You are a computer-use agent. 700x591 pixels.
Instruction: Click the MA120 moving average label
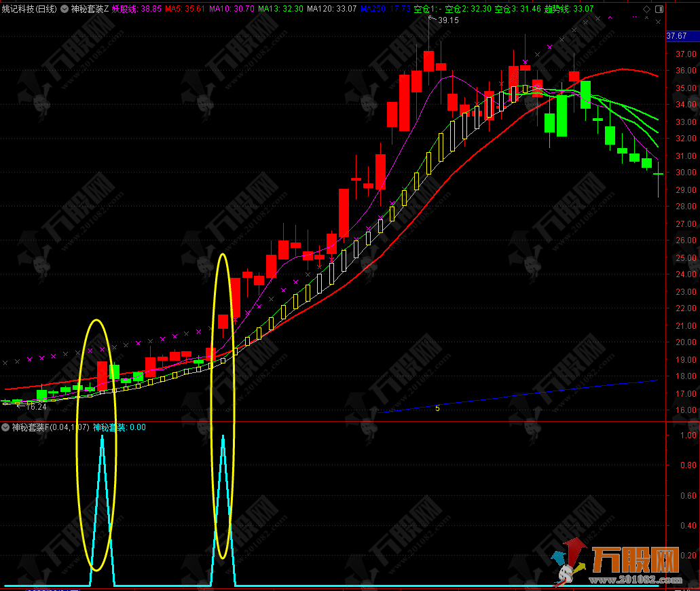(x=331, y=10)
